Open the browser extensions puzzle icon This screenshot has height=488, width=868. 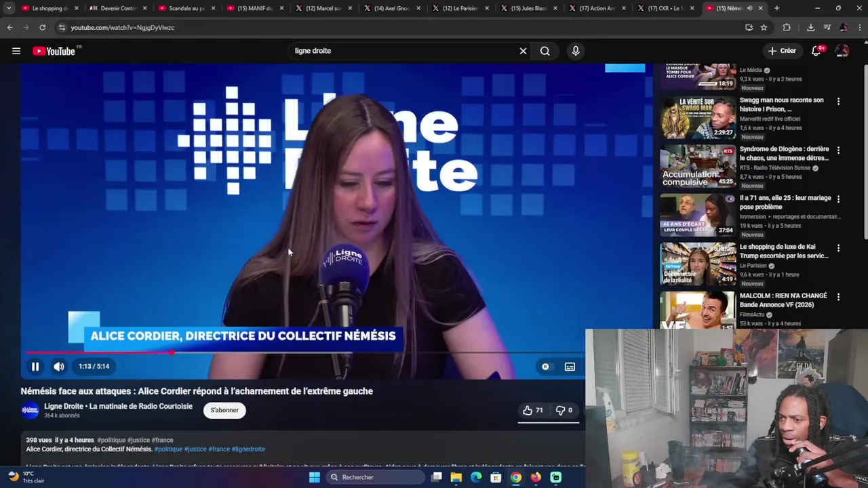pyautogui.click(x=787, y=28)
